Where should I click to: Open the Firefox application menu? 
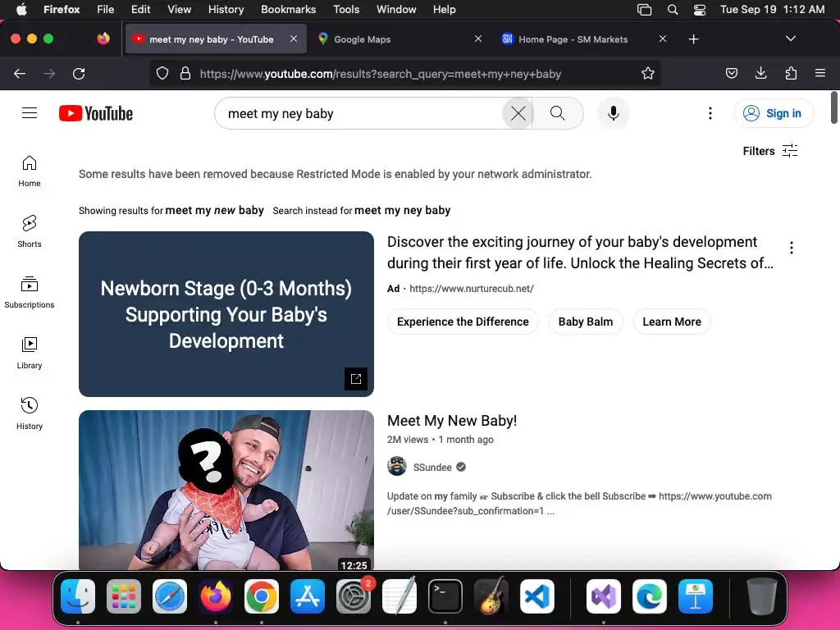coord(820,73)
